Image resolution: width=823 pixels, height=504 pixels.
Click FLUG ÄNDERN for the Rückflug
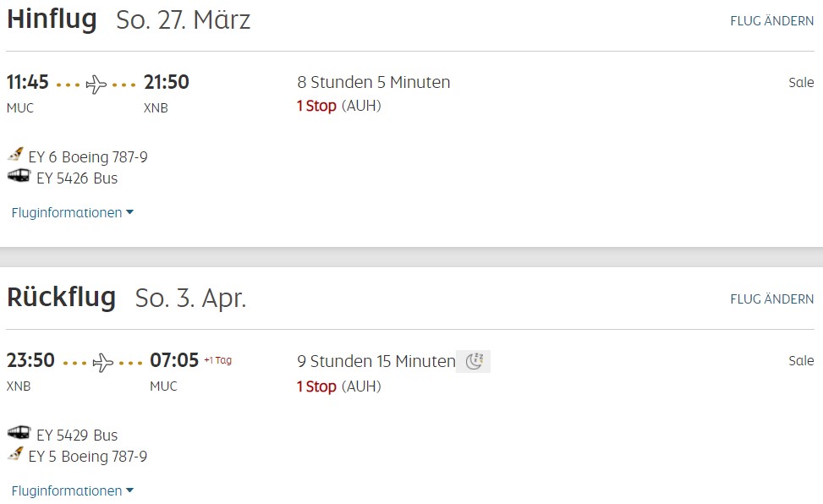(x=771, y=299)
